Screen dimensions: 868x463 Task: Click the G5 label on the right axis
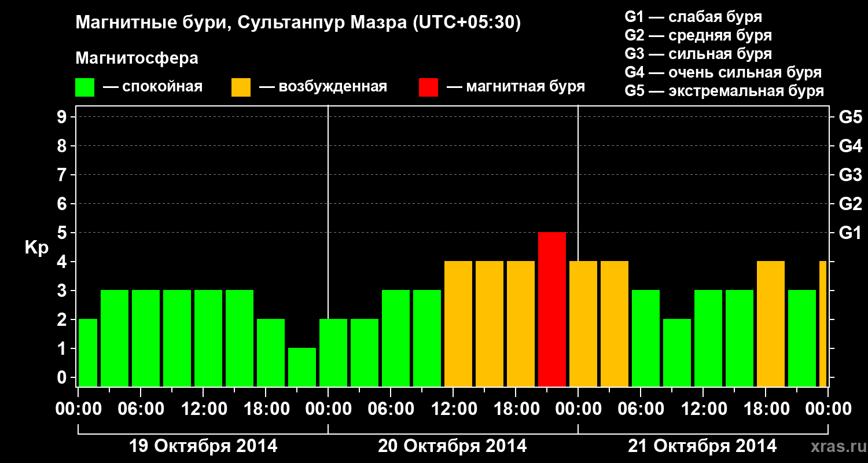850,117
